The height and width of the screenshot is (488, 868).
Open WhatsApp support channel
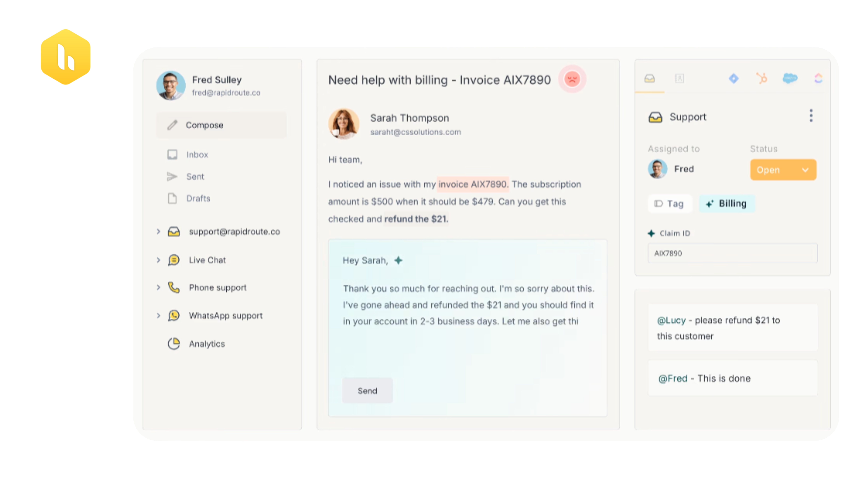tap(226, 316)
